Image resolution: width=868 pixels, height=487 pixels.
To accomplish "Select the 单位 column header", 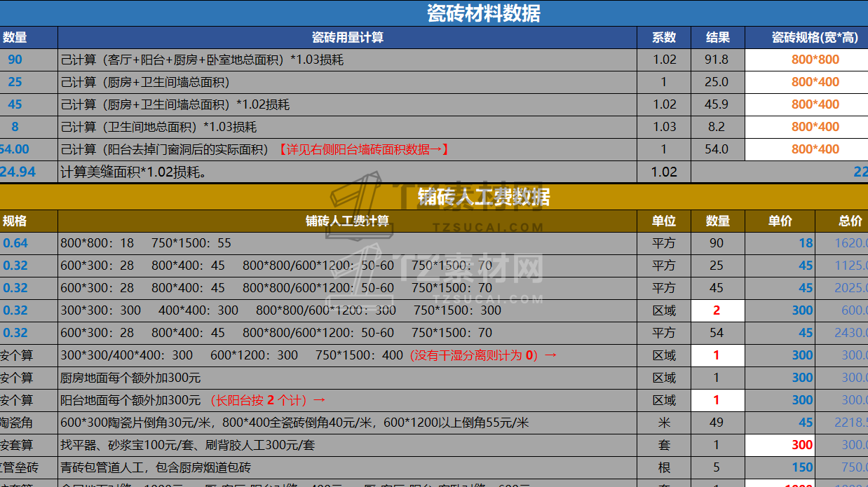I will (x=664, y=221).
